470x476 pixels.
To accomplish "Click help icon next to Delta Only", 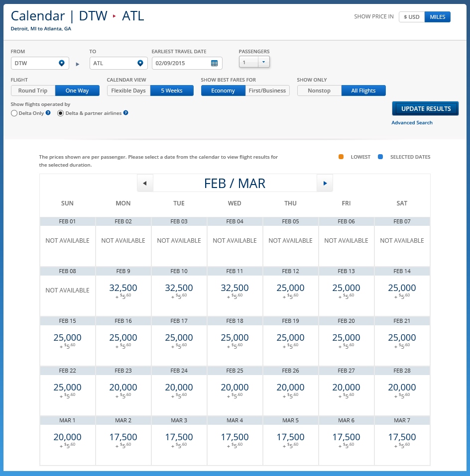I will click(x=48, y=113).
